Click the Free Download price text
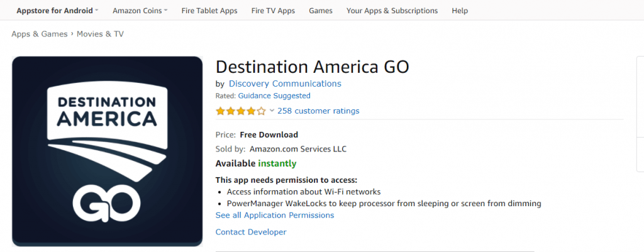The image size is (644, 252). tap(269, 134)
